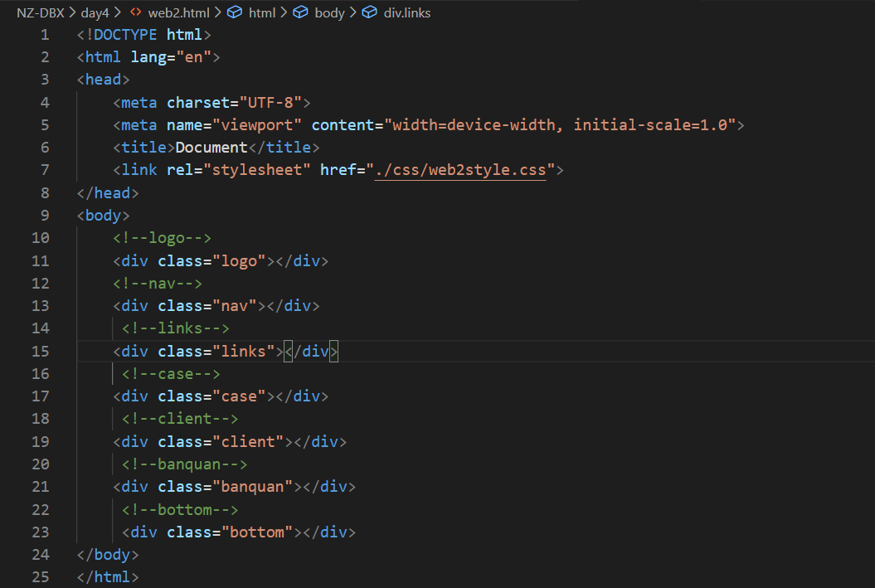Click the class value "banquan"
Screen dimensions: 875x588
(252, 487)
